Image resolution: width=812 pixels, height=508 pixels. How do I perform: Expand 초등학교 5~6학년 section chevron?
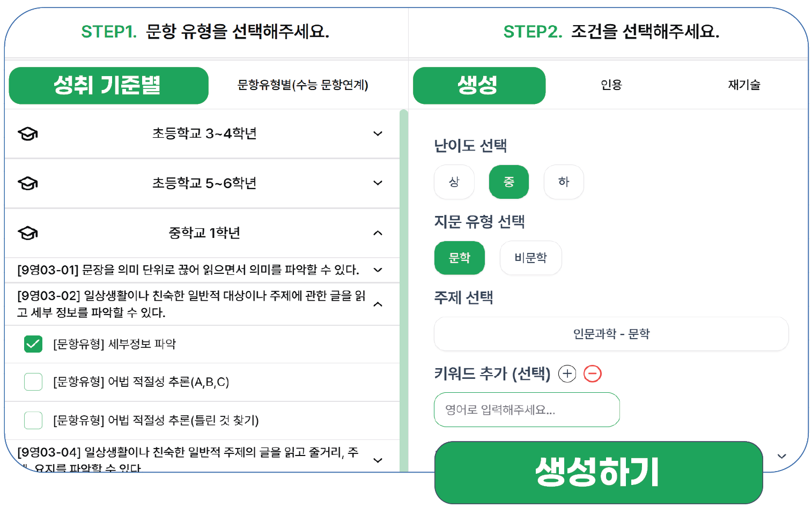378,183
